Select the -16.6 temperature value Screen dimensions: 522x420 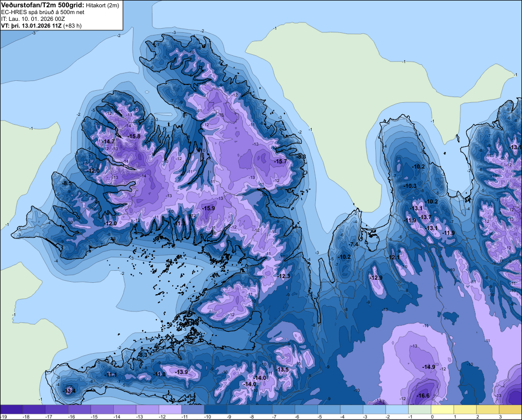(423, 395)
